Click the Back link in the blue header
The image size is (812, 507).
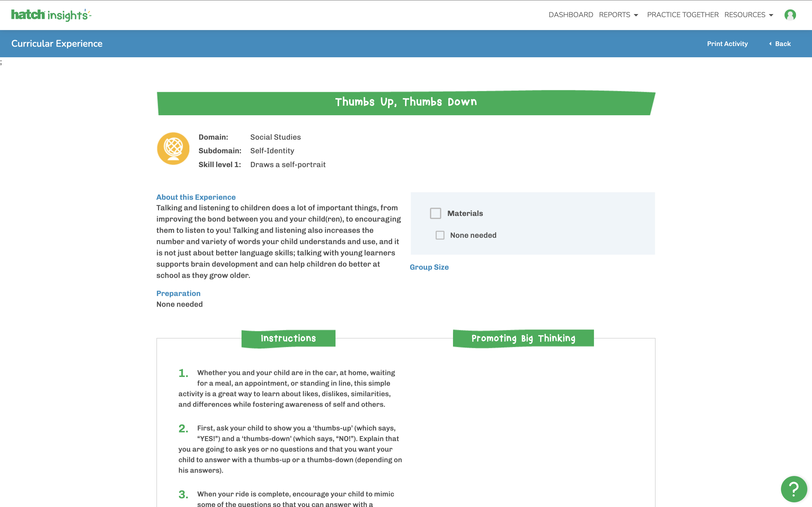click(x=779, y=44)
